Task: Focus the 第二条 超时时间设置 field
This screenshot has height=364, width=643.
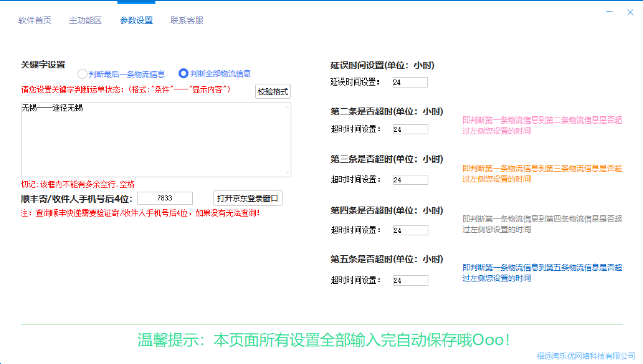Action: click(x=410, y=130)
